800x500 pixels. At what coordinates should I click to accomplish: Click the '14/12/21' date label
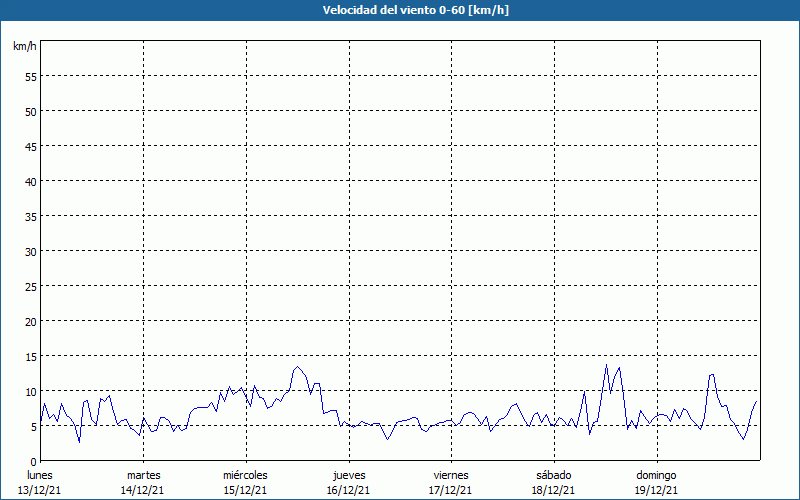click(x=142, y=490)
